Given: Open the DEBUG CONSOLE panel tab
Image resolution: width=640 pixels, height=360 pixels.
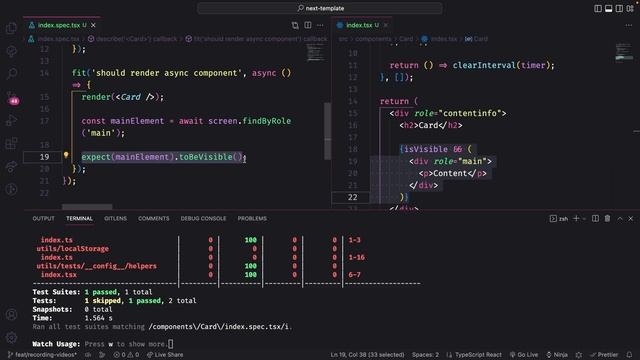Looking at the screenshot, I should coord(203,219).
